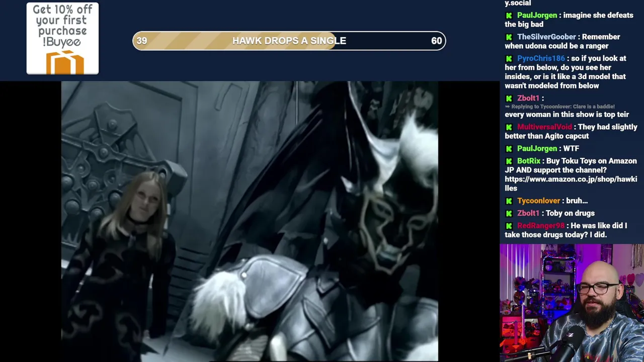Click the Kick badge beside Zbolt1 reply message
This screenshot has width=644, height=362.
click(509, 99)
